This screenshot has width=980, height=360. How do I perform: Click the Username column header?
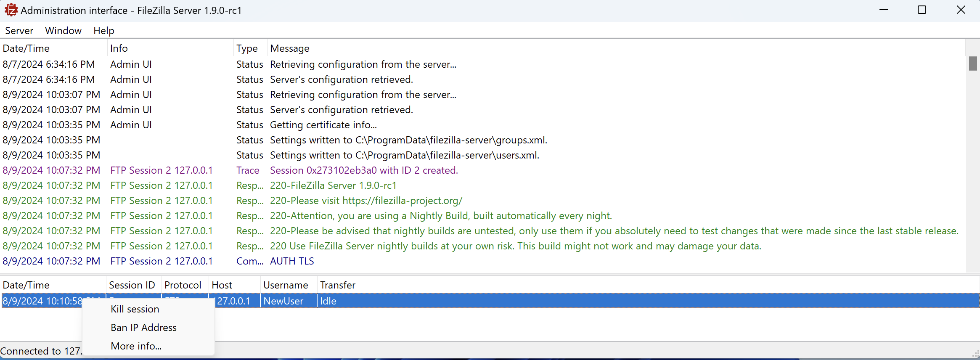[286, 285]
